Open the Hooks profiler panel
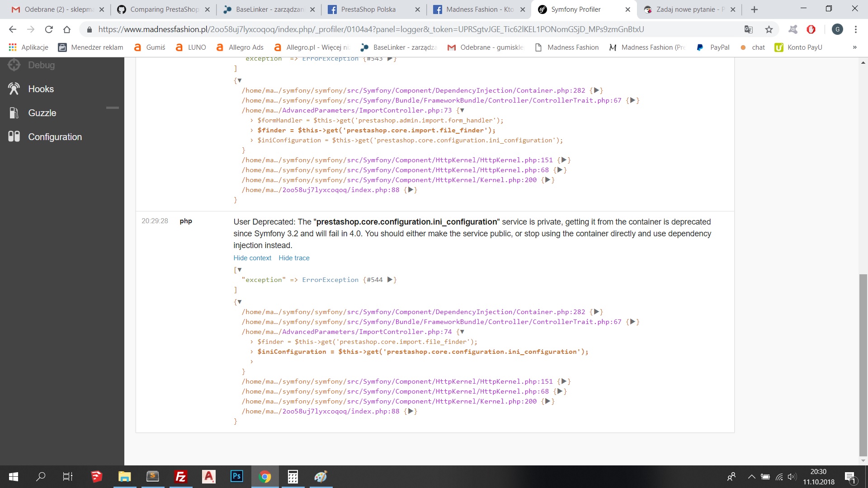Viewport: 868px width, 488px height. 41,89
